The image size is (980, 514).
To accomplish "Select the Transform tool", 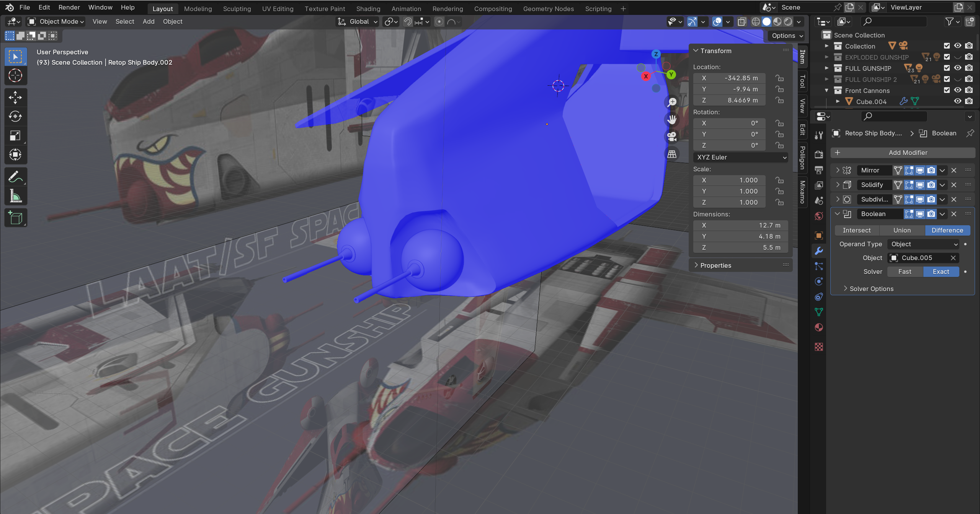I will 16,155.
